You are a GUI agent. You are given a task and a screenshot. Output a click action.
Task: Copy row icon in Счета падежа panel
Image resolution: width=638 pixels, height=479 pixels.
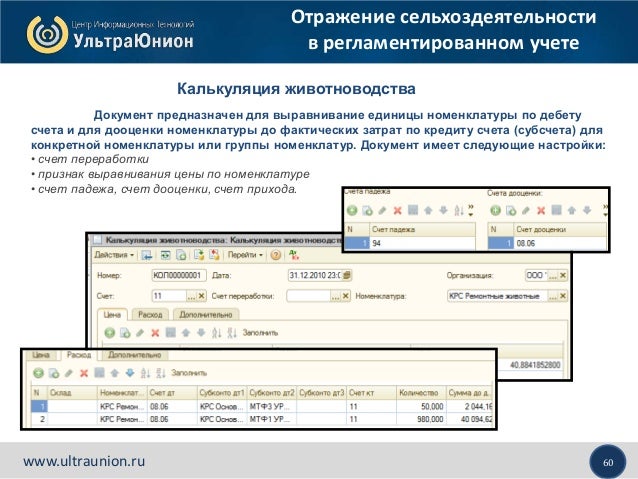click(367, 210)
